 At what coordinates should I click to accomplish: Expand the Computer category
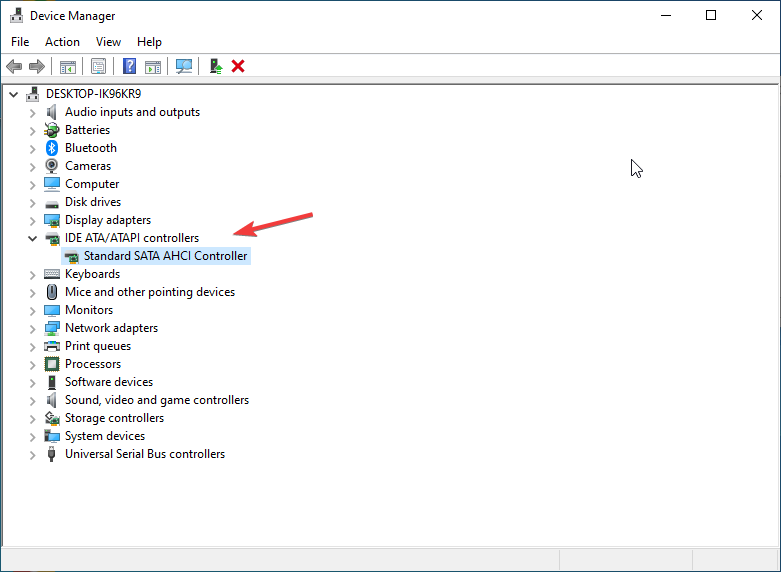[32, 184]
